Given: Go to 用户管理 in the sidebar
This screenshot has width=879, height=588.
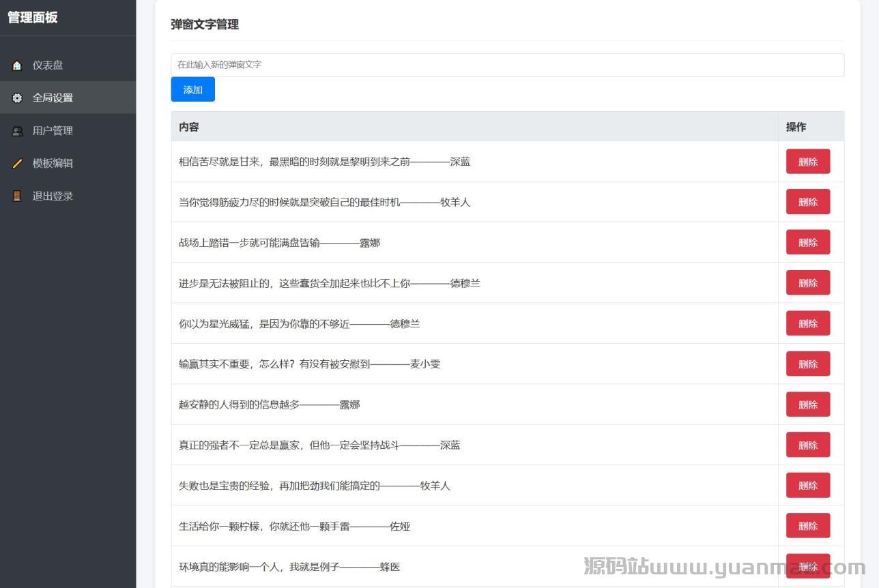Looking at the screenshot, I should [x=53, y=131].
